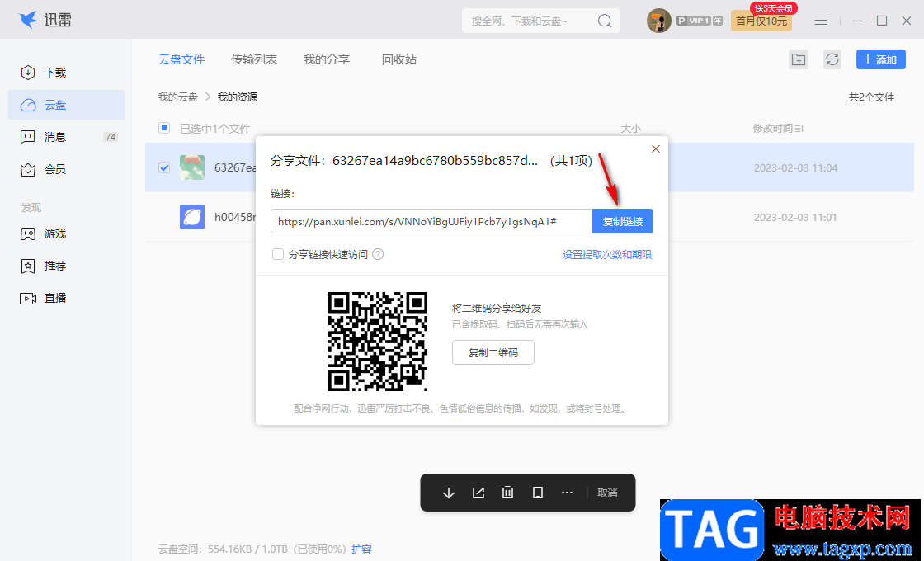The height and width of the screenshot is (561, 924).
Task: Click the 63267ea image thumbnail
Action: click(192, 167)
